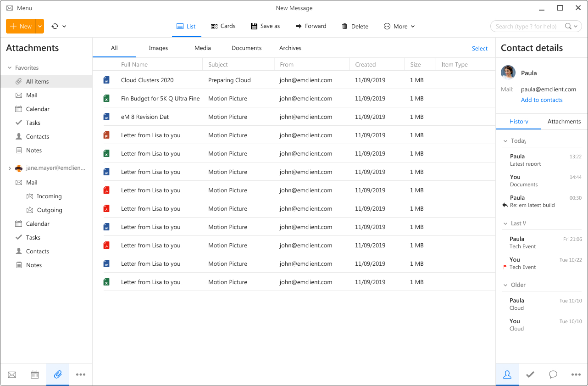Screen dimensions: 588x386
Task: Open Contact details via the person icon
Action: point(507,375)
